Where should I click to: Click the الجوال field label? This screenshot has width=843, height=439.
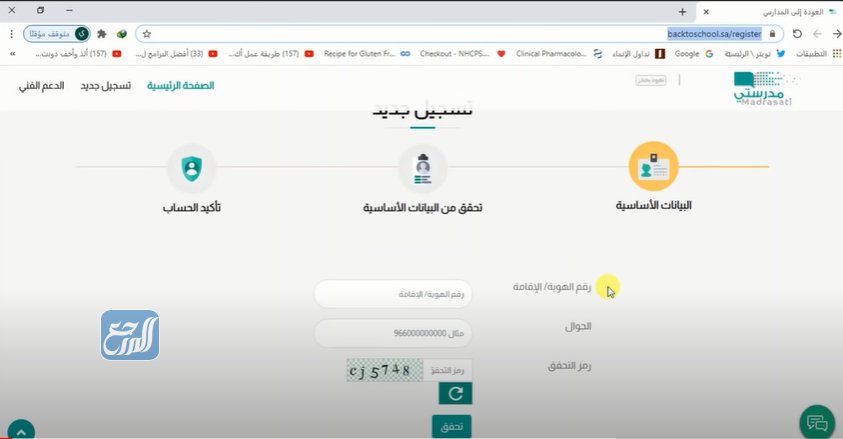(x=578, y=326)
